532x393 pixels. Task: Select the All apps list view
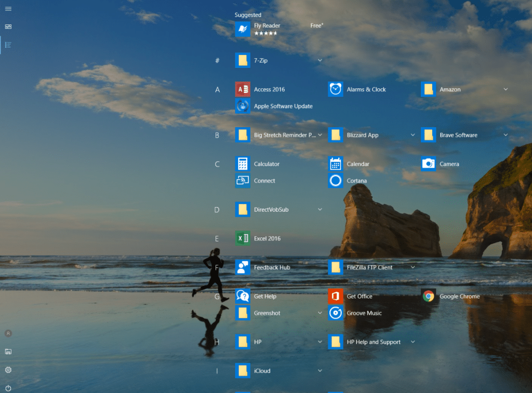point(8,45)
